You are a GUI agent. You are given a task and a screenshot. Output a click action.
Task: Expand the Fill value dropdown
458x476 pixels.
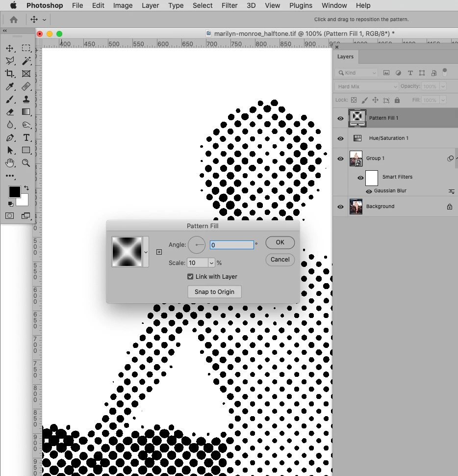coord(443,100)
